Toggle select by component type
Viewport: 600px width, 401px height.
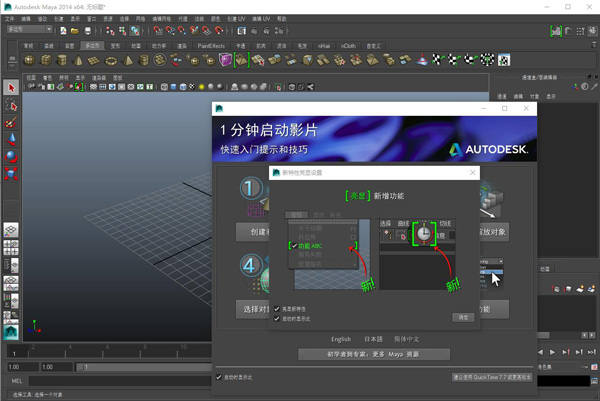pyautogui.click(x=135, y=31)
